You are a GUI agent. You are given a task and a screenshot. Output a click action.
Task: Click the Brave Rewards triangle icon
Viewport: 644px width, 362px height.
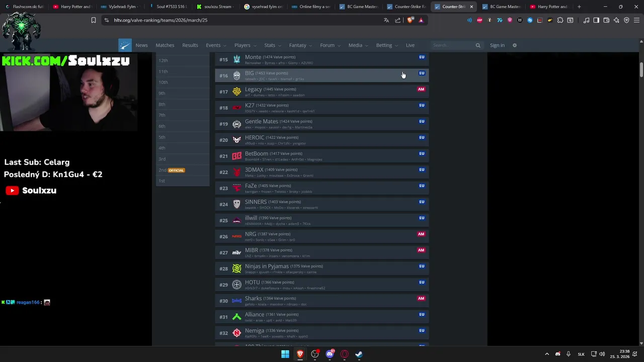(x=421, y=20)
